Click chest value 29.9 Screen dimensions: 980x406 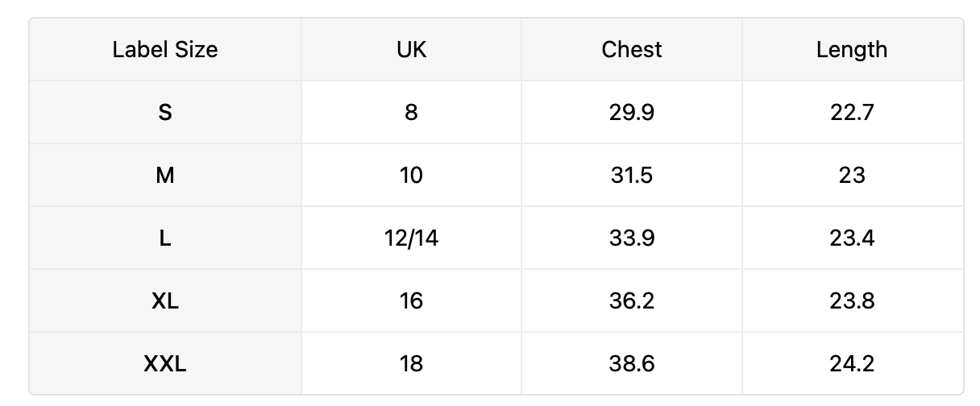[632, 112]
